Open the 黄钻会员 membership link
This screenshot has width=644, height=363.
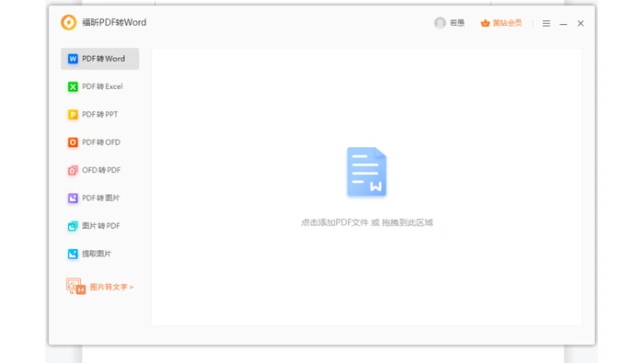pos(507,23)
